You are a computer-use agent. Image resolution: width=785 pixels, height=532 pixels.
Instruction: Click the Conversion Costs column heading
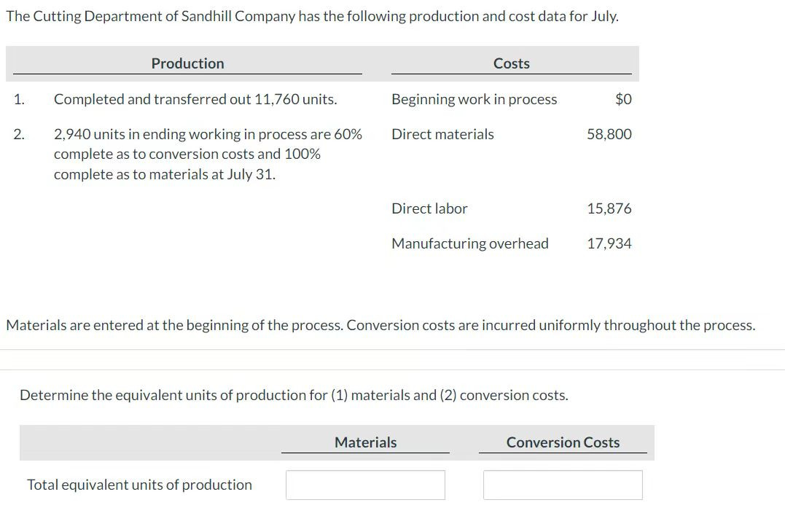click(563, 442)
